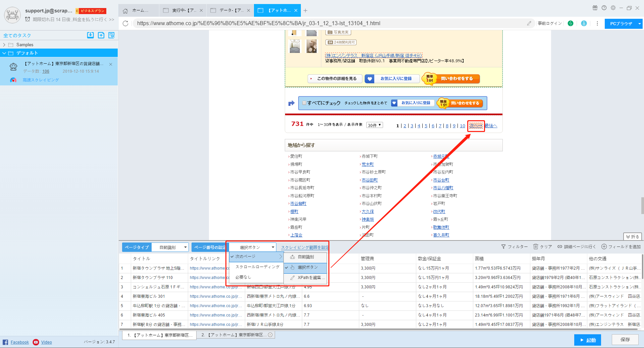Reload the page with the refresh icon
The width and height of the screenshot is (644, 348).
pos(125,23)
